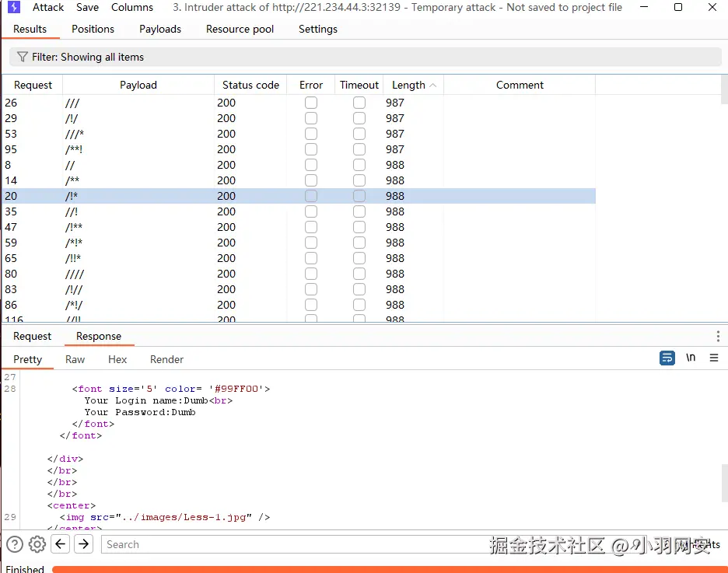The image size is (728, 573).
Task: Select result row with payload /!//
Action: (x=299, y=289)
